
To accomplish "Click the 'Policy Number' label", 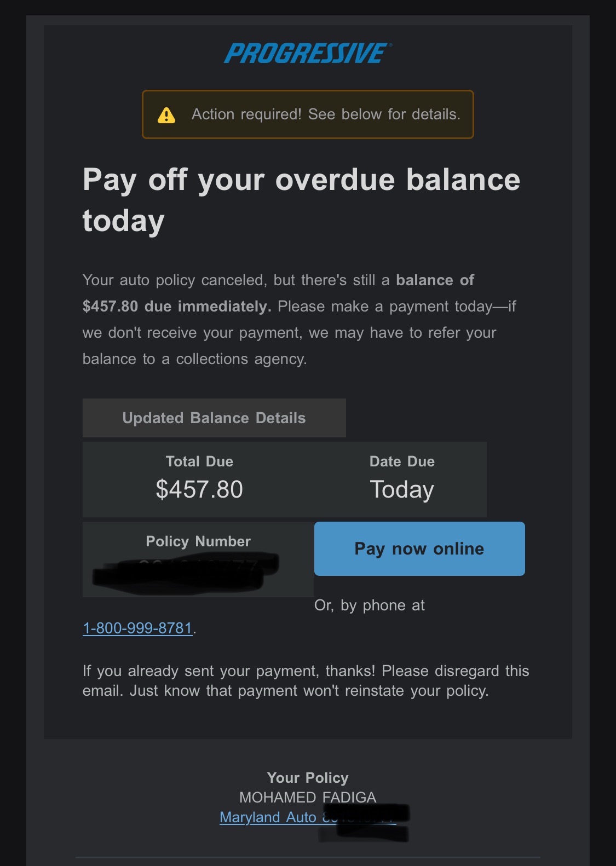I will tap(198, 541).
